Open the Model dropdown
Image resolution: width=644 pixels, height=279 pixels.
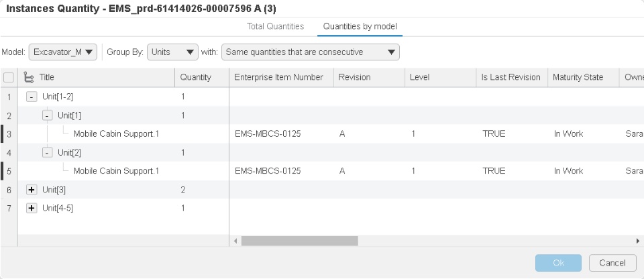(x=64, y=52)
